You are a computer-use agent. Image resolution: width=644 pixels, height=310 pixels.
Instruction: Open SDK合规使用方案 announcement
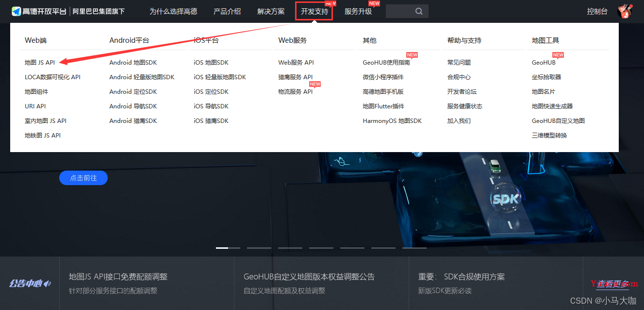(462, 276)
